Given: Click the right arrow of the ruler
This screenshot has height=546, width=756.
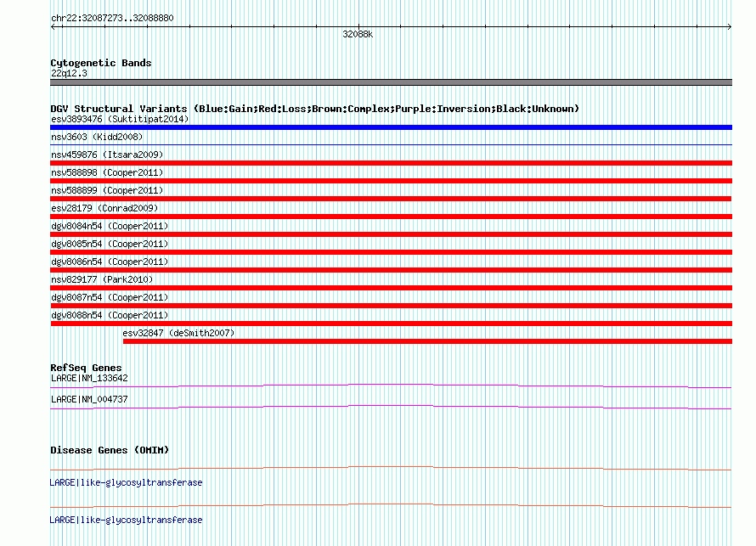Looking at the screenshot, I should 729,27.
